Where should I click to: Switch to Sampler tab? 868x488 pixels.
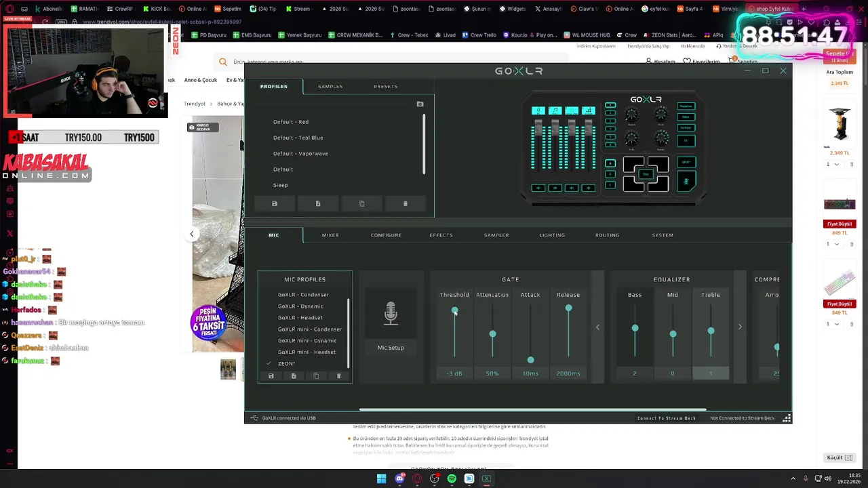point(496,235)
